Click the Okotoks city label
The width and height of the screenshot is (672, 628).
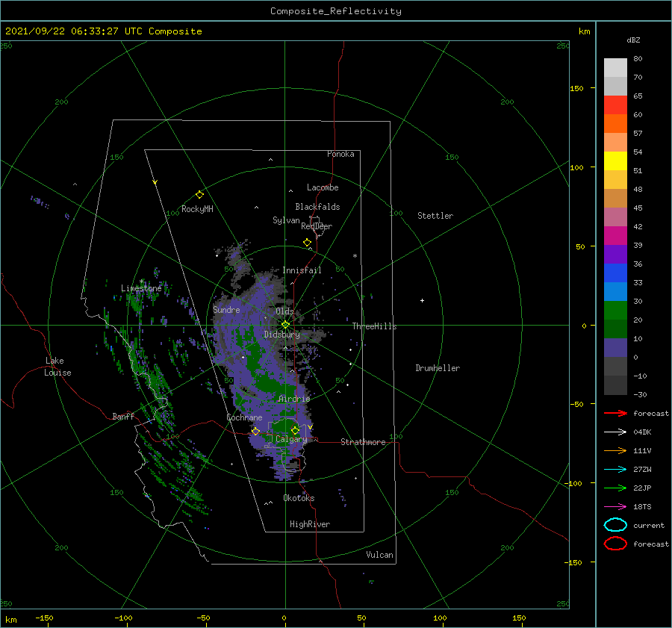pyautogui.click(x=299, y=498)
